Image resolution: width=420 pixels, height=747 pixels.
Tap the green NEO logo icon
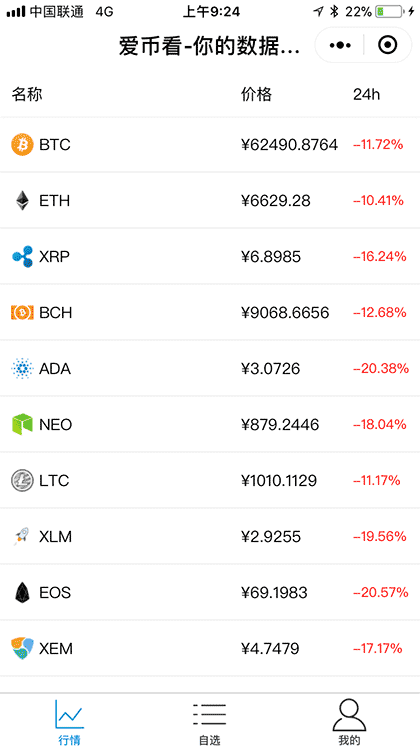[22, 424]
